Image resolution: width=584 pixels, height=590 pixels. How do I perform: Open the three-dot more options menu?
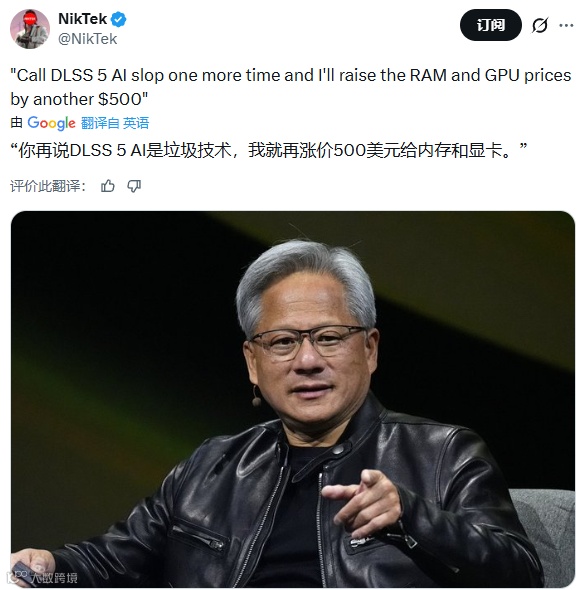pos(566,26)
